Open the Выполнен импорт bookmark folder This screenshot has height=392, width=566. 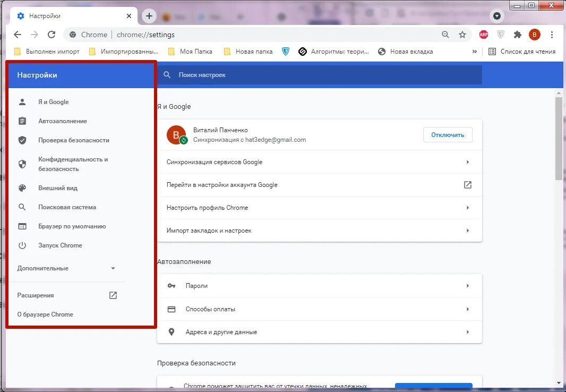click(47, 52)
